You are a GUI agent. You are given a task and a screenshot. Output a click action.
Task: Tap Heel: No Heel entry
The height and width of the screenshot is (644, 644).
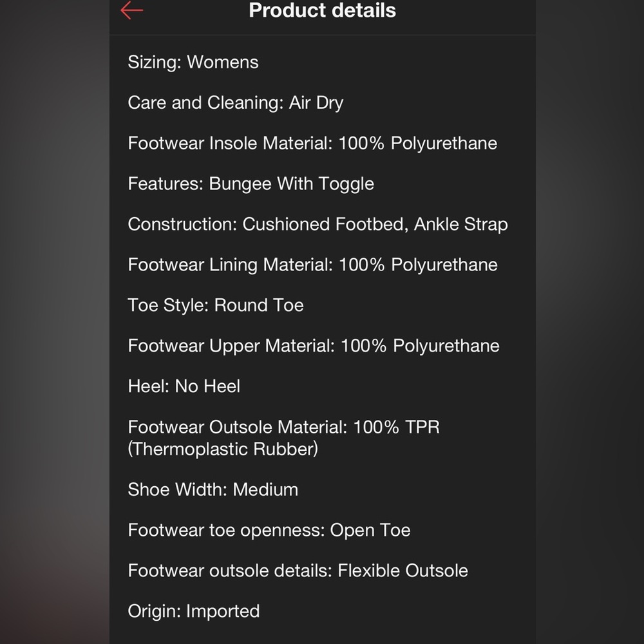click(184, 386)
